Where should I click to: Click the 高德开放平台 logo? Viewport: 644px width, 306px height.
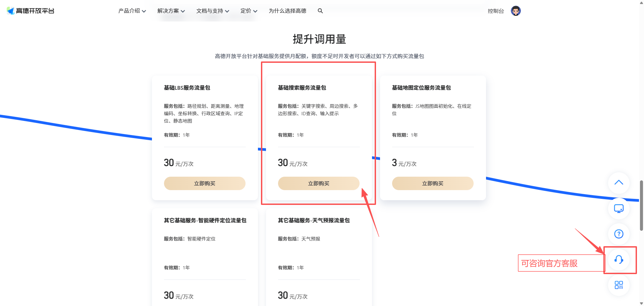[x=31, y=11]
